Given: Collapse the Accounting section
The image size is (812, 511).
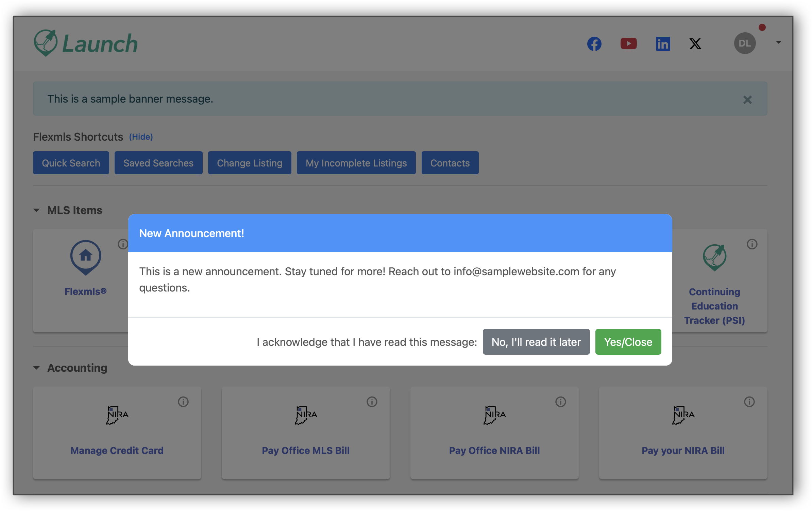Looking at the screenshot, I should [37, 368].
